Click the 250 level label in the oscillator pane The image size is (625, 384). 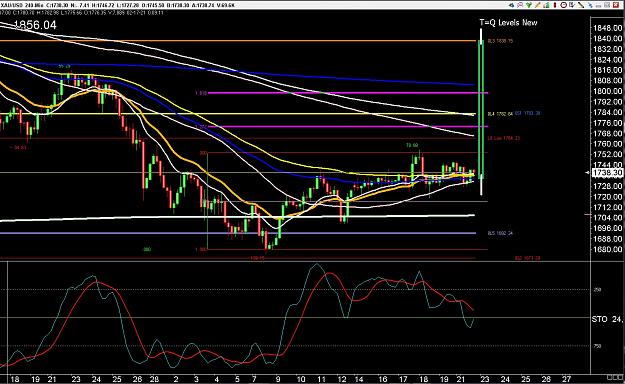point(597,290)
